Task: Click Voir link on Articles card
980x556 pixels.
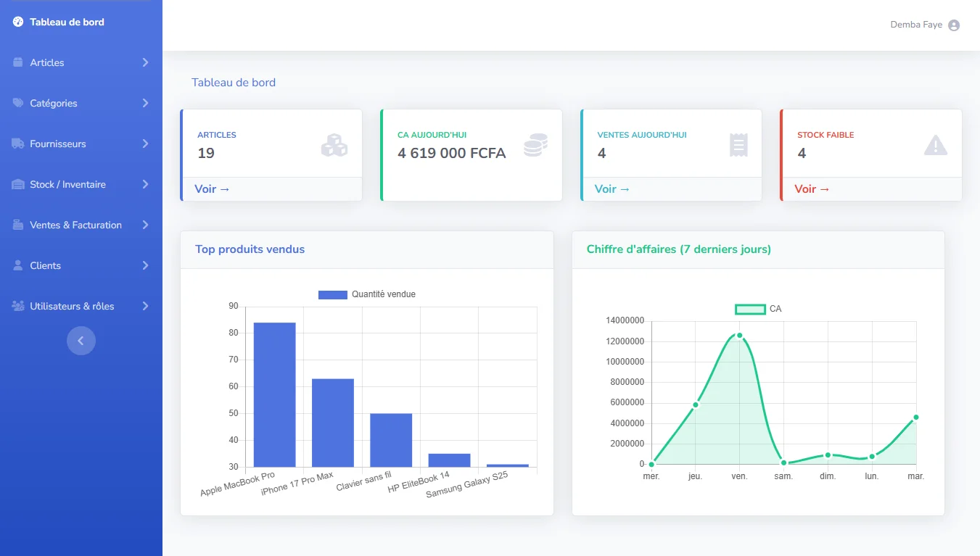Action: pos(212,188)
